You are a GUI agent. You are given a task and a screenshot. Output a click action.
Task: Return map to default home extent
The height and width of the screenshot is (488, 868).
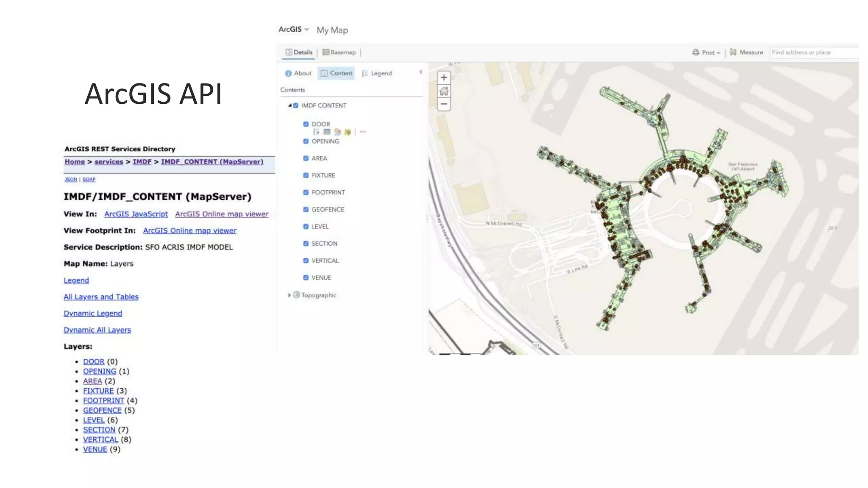pyautogui.click(x=444, y=91)
